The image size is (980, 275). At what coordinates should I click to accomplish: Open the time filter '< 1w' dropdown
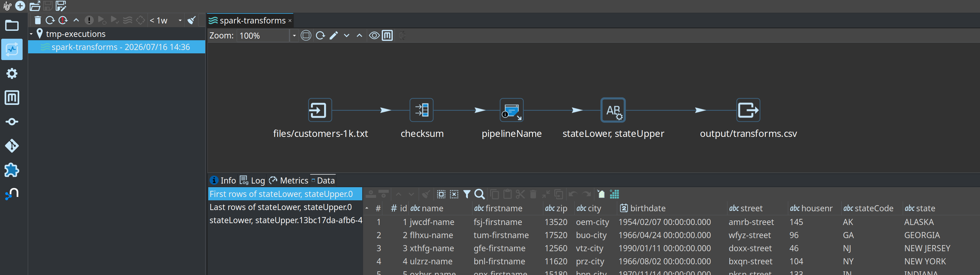point(166,20)
